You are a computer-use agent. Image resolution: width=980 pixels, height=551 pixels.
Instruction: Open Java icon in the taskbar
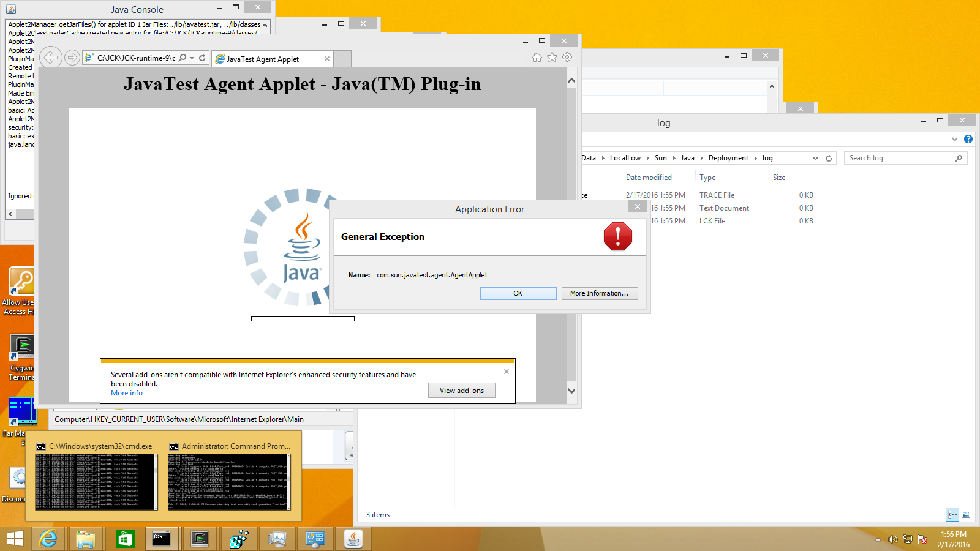[x=353, y=539]
